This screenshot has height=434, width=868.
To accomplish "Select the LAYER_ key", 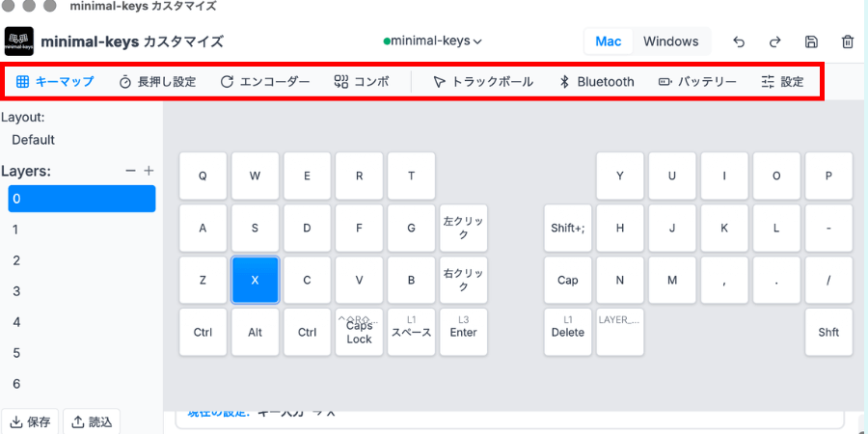I will click(620, 332).
